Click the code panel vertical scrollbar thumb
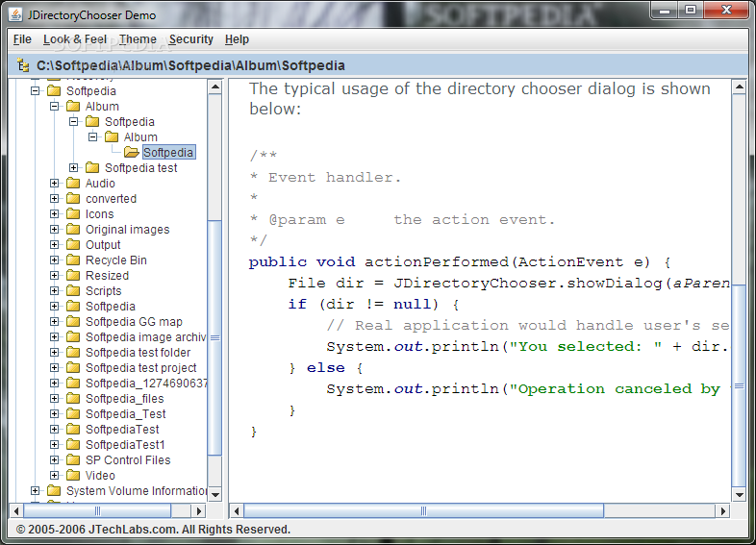Viewport: 756px width, 545px height. point(739,385)
